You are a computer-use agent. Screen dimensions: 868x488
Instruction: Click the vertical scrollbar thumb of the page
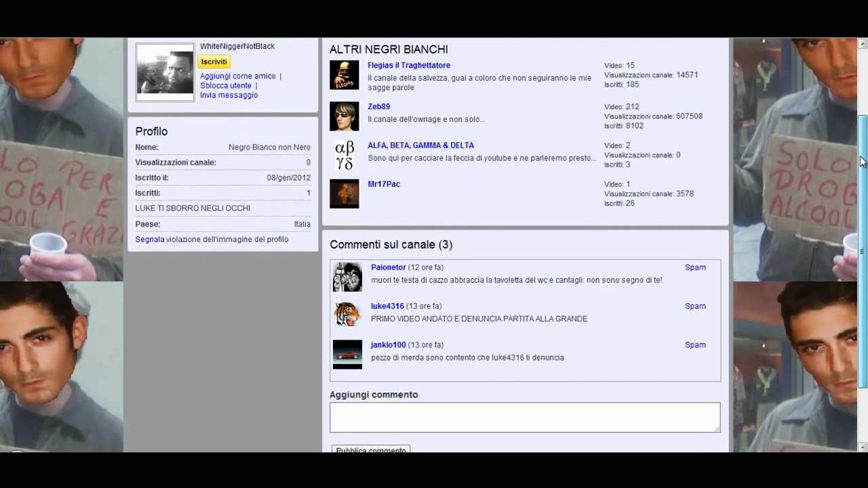tap(863, 251)
